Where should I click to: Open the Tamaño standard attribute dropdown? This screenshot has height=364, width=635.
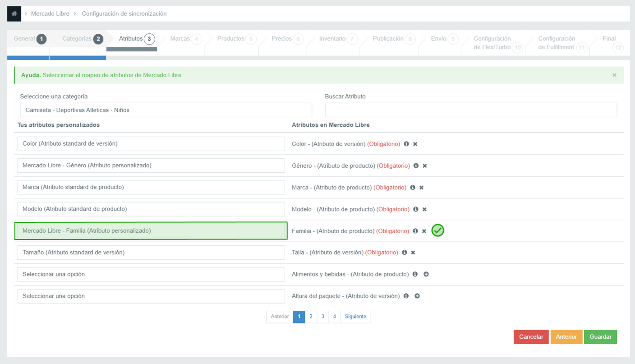(151, 253)
